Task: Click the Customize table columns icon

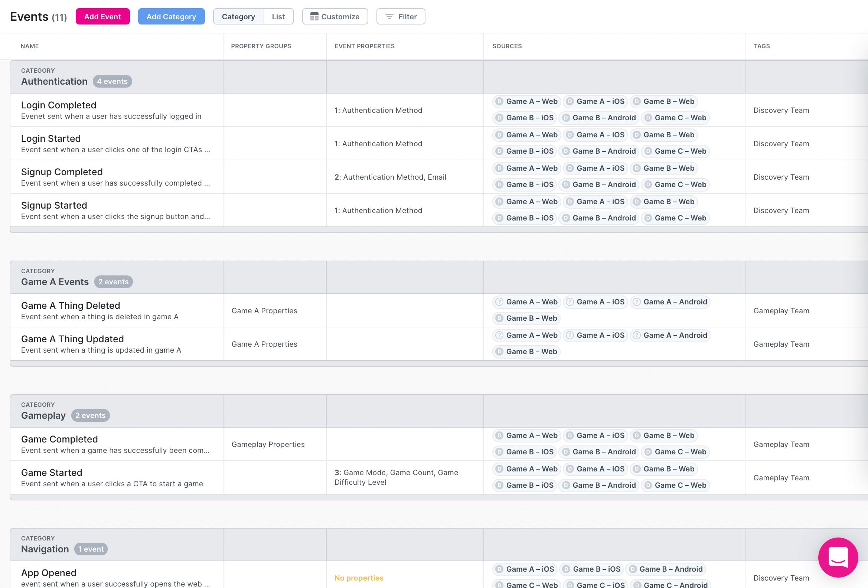Action: 314,17
